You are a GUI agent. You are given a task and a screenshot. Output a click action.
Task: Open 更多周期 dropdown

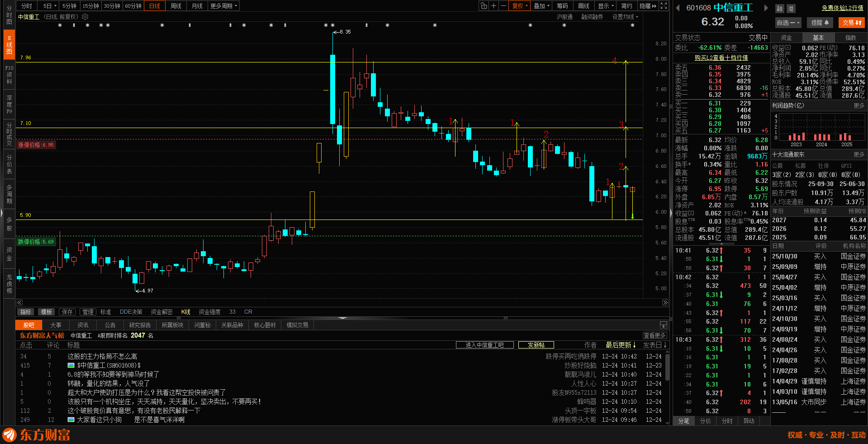pyautogui.click(x=223, y=6)
